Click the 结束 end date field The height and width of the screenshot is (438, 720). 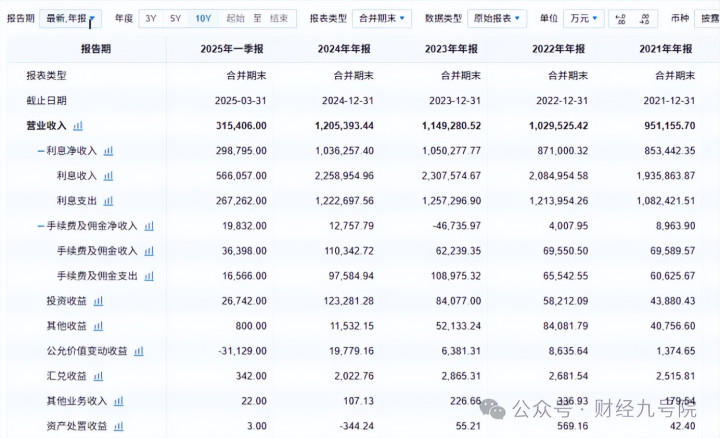coord(279,19)
